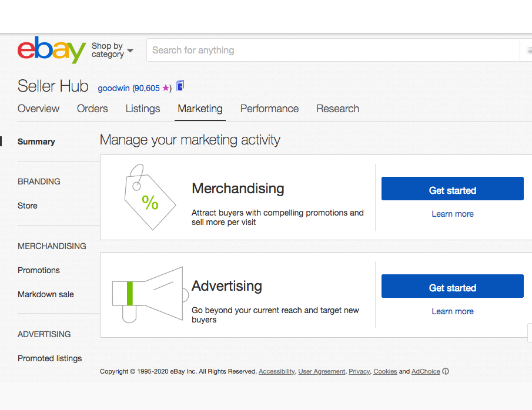
Task: Click the Merchandising percent tag illustration
Action: click(150, 197)
